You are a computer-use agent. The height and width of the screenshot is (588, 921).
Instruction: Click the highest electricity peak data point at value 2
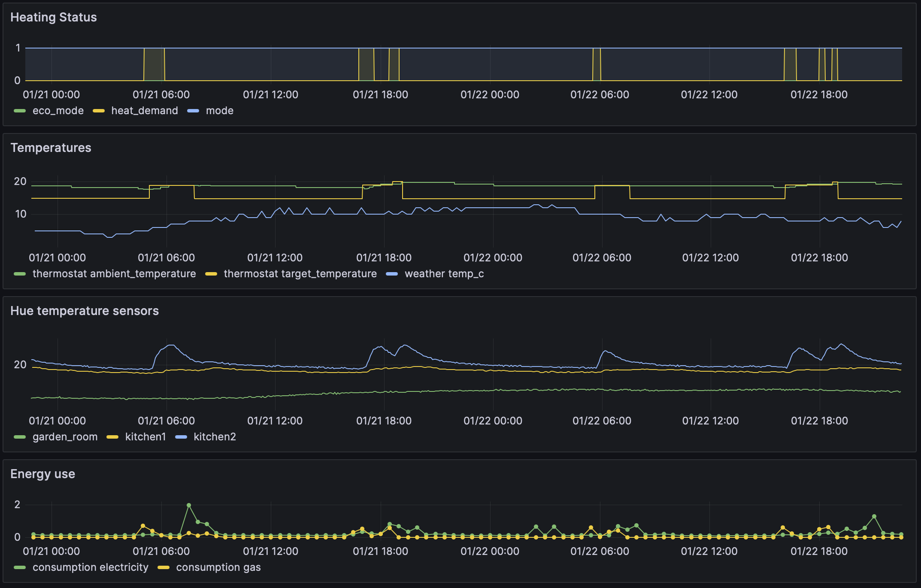click(x=189, y=505)
